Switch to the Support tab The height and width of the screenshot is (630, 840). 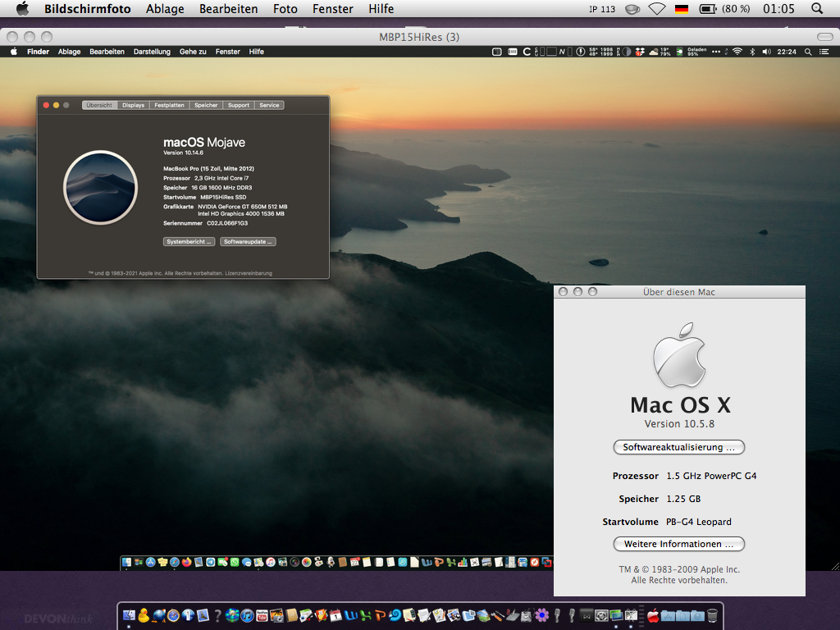click(x=239, y=105)
